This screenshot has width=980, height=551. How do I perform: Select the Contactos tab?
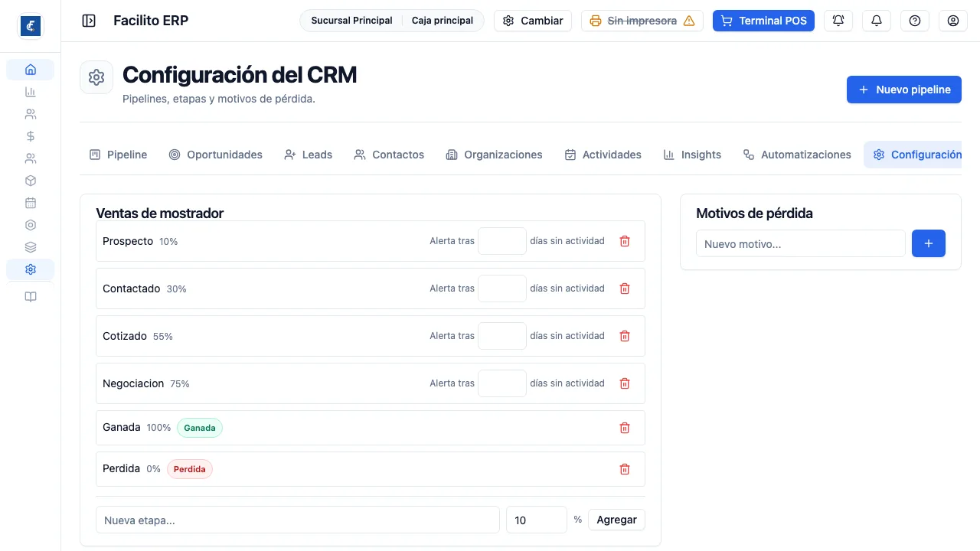coord(389,155)
